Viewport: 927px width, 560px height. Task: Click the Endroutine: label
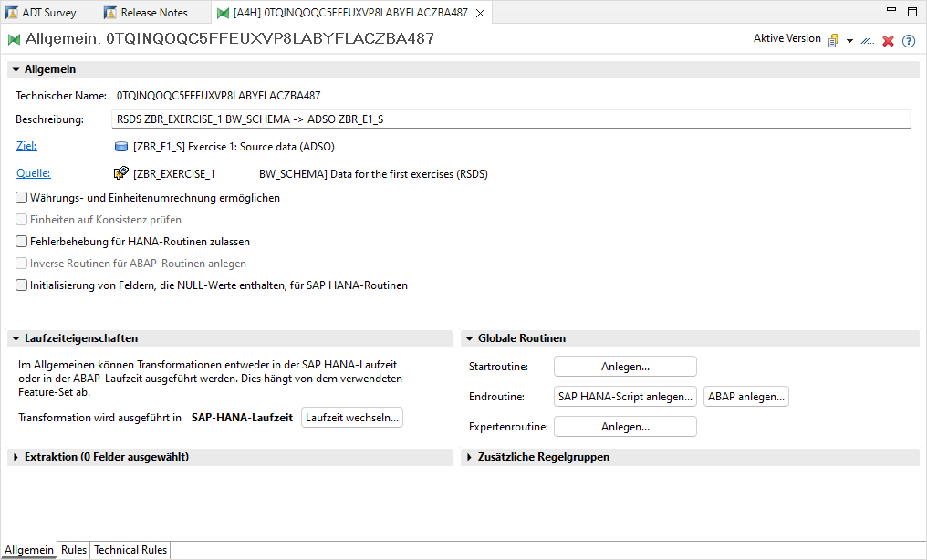coord(496,397)
